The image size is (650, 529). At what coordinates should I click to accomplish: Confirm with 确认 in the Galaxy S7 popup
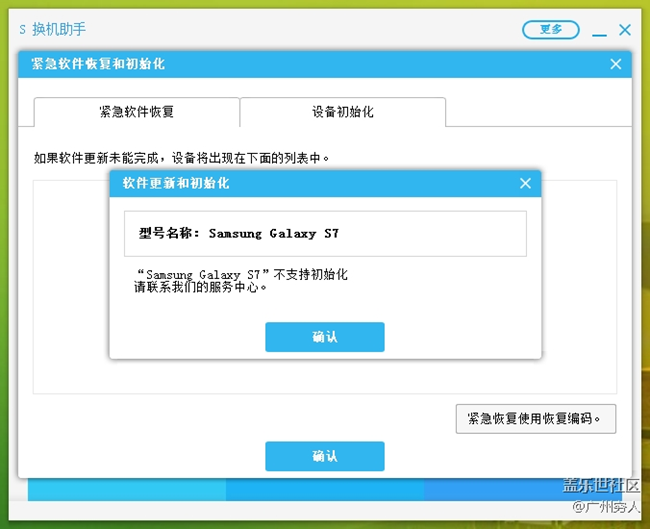[x=325, y=337]
